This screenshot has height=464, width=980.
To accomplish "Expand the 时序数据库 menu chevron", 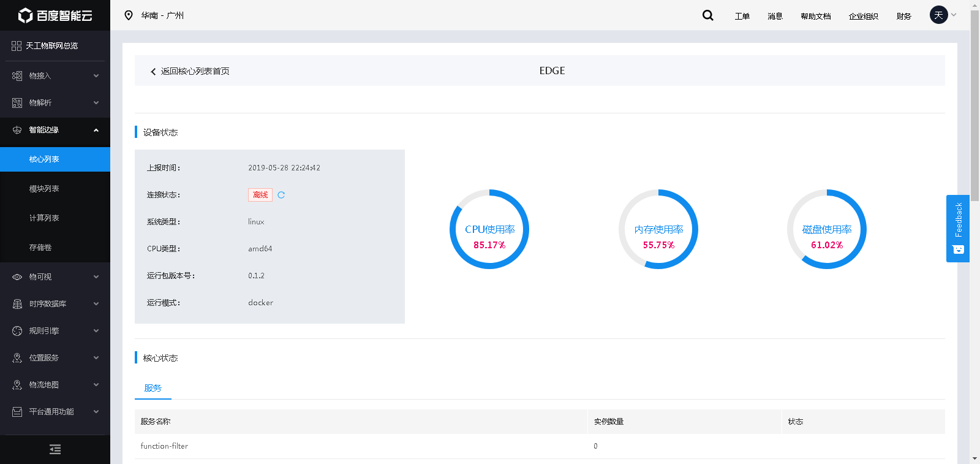I will [x=96, y=304].
